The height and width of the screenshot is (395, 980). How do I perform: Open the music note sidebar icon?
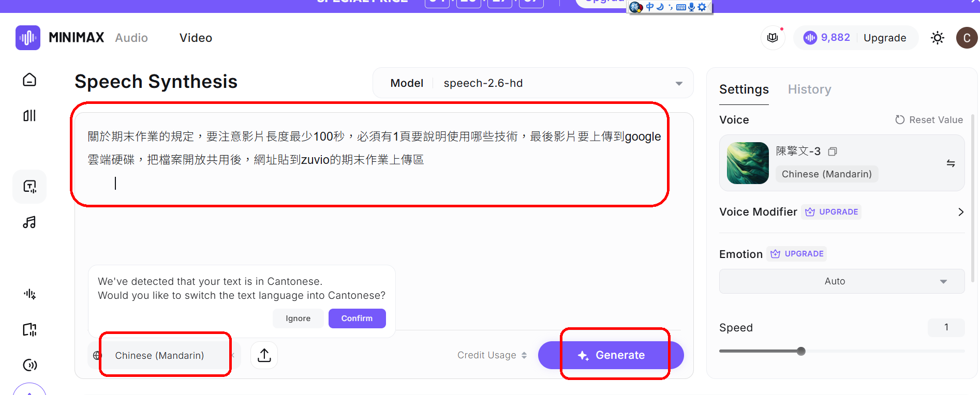pyautogui.click(x=29, y=222)
